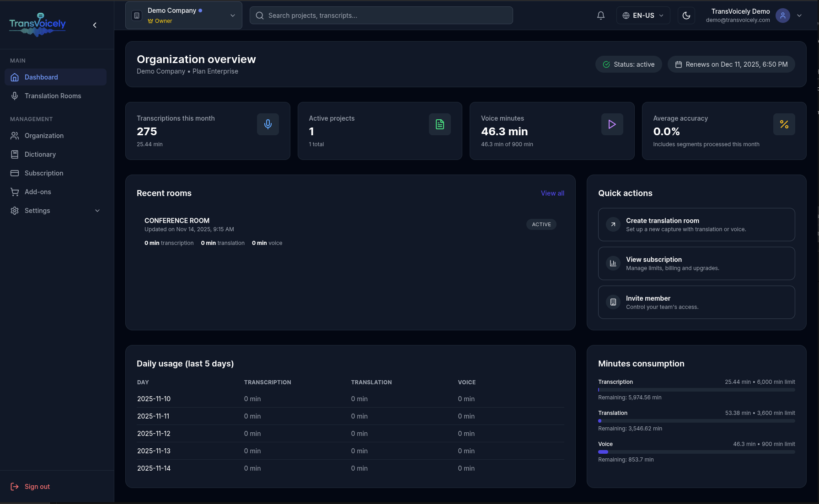
Task: Click the Create translation room arrow icon
Action: 613,225
